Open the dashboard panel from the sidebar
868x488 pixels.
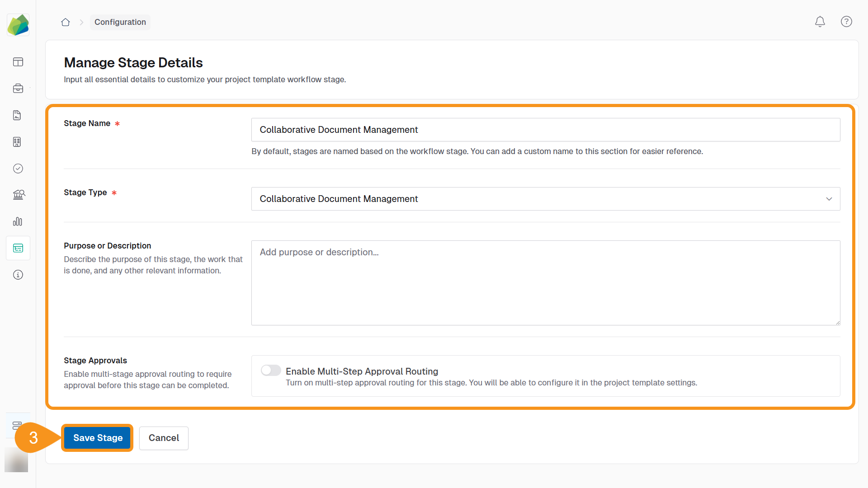[18, 62]
